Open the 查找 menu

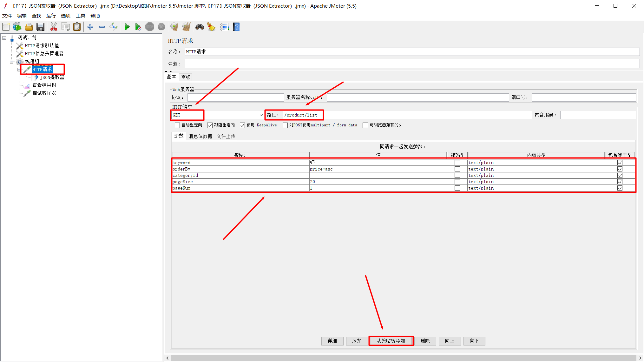(x=36, y=16)
